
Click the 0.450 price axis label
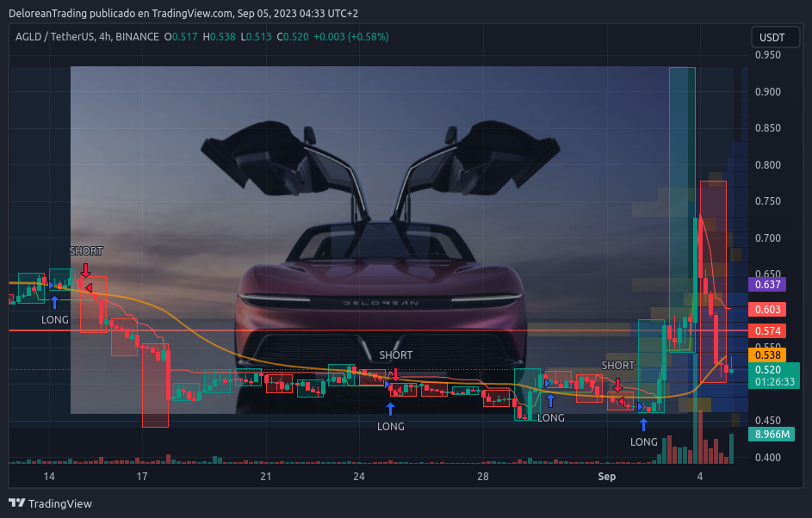pyautogui.click(x=767, y=420)
